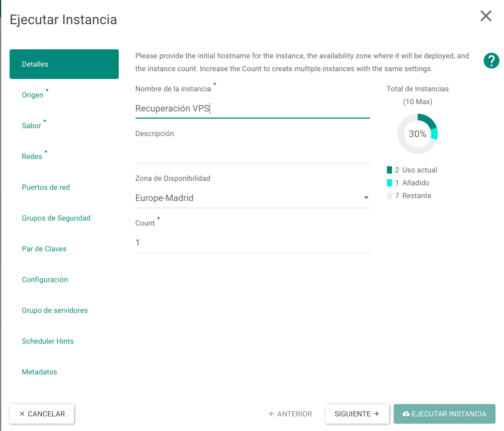Click the help question mark icon
Screen dimensions: 504x431
(491, 61)
